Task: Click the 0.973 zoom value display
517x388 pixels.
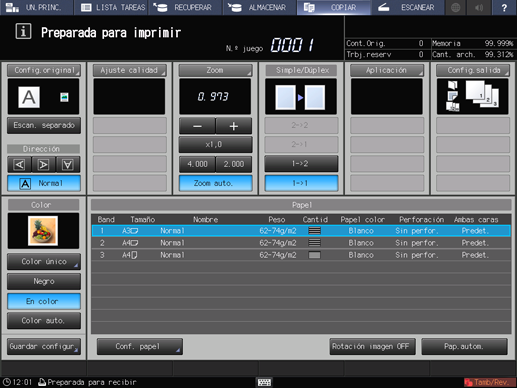Action: (x=215, y=97)
